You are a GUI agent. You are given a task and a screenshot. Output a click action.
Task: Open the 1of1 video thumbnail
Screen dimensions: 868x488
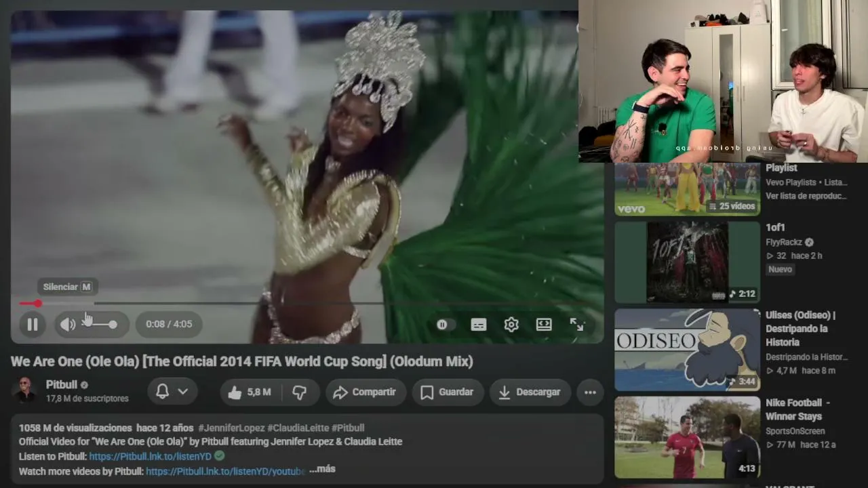click(687, 262)
